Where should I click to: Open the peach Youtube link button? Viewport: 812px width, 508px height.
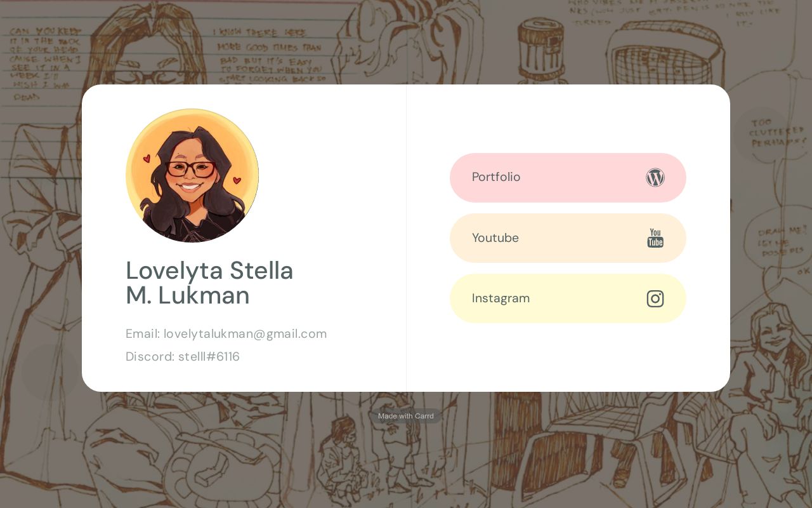click(x=568, y=238)
